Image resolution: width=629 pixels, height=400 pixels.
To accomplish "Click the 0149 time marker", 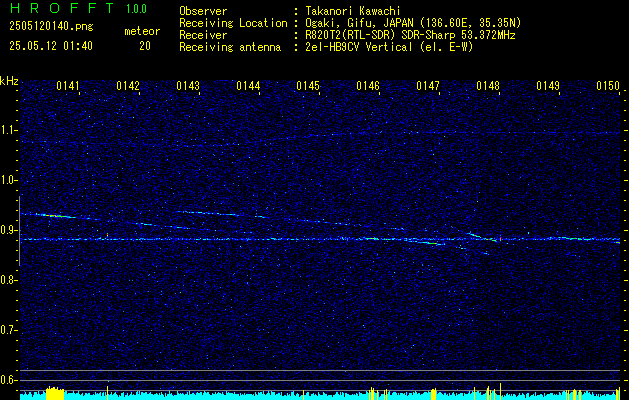I will (548, 86).
